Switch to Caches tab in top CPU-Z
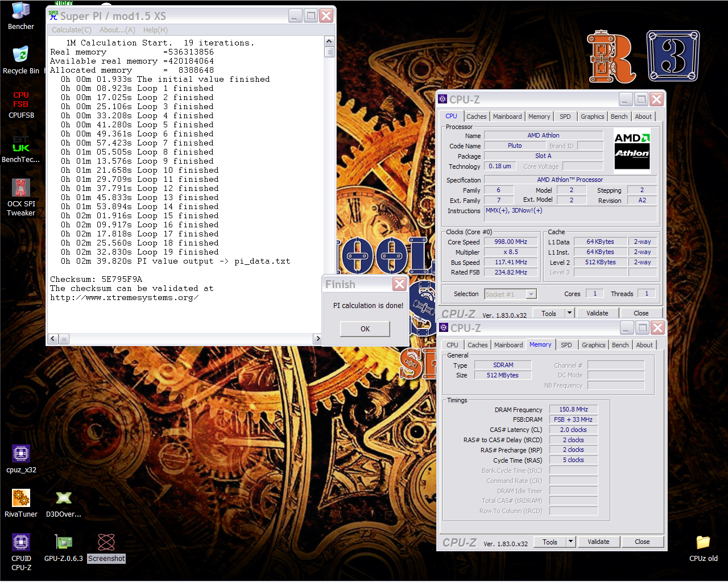 coord(477,117)
